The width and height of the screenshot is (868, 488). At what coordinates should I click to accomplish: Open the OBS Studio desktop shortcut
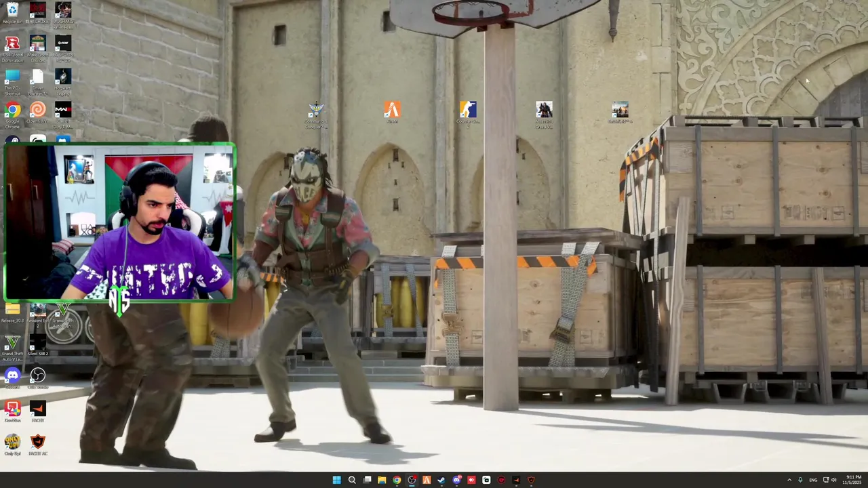tap(37, 378)
